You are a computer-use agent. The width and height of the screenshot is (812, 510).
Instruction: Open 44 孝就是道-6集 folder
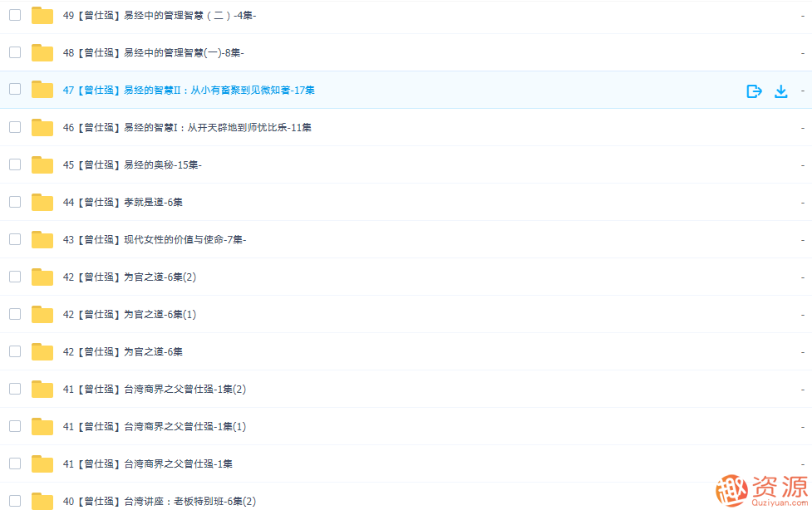tap(121, 202)
